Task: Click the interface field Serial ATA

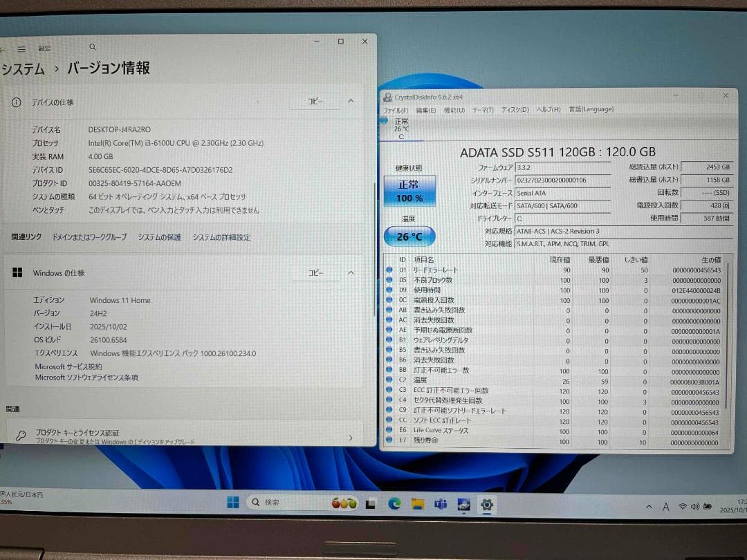Action: [x=562, y=194]
